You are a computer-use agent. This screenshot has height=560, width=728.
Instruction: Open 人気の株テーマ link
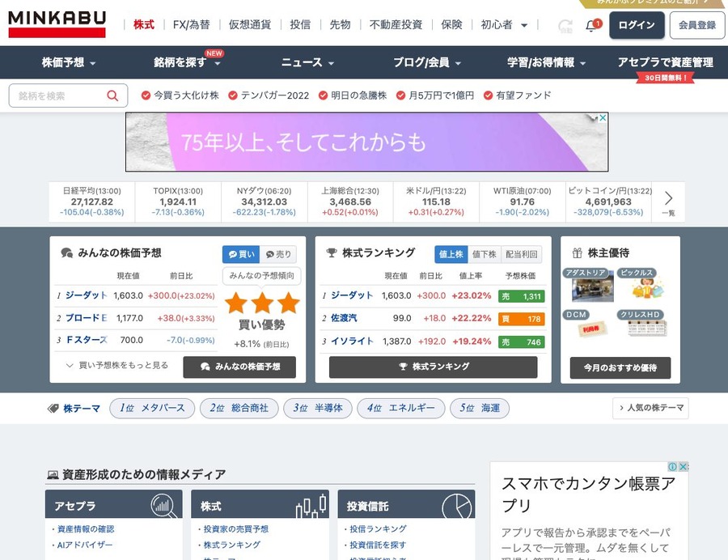(650, 408)
